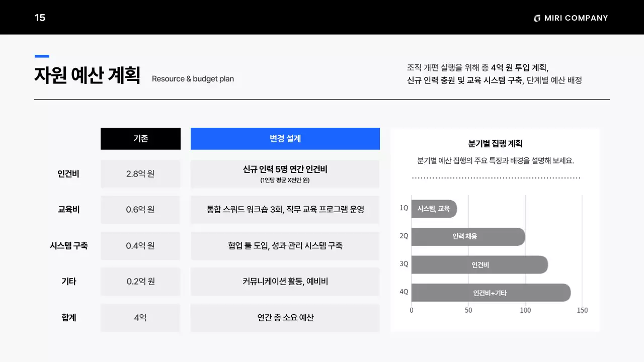Click the MIRI COMPANY logo icon

click(x=536, y=18)
